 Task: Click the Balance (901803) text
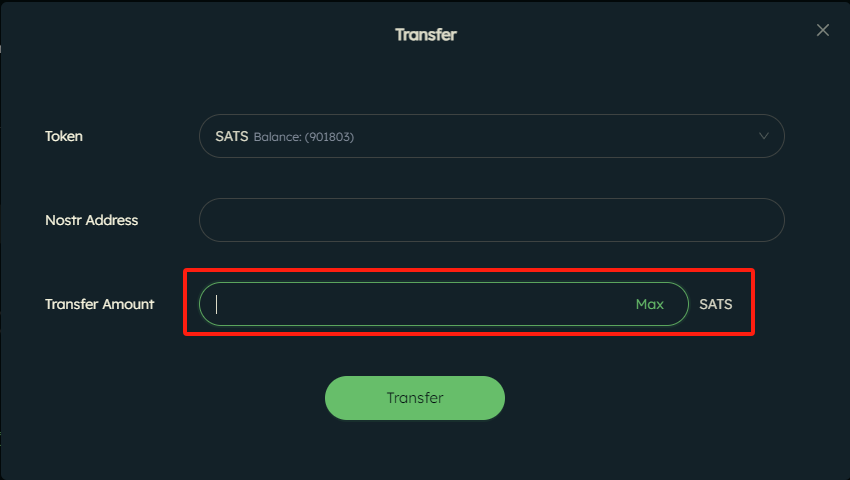click(x=304, y=137)
